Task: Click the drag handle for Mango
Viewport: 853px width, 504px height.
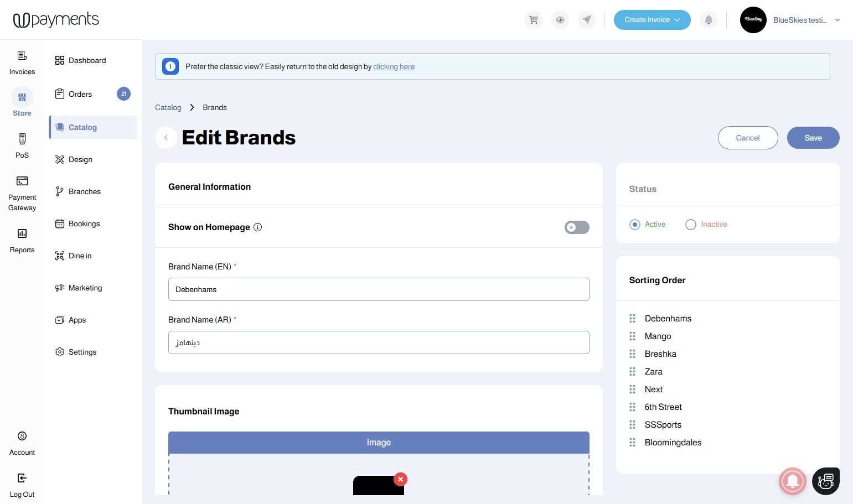Action: point(633,336)
